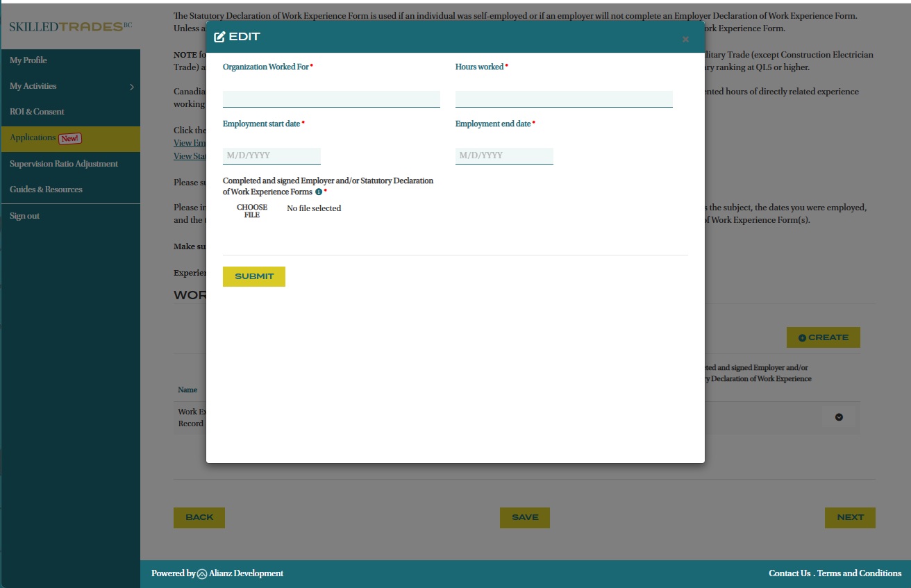Click the Employment end date field
The image size is (911, 588).
[x=504, y=156]
